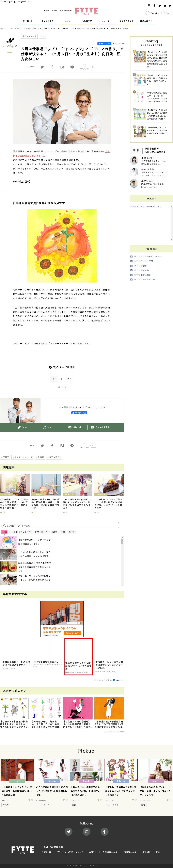
Task: Open the sunflower girl illustration image
Action: pos(62,246)
